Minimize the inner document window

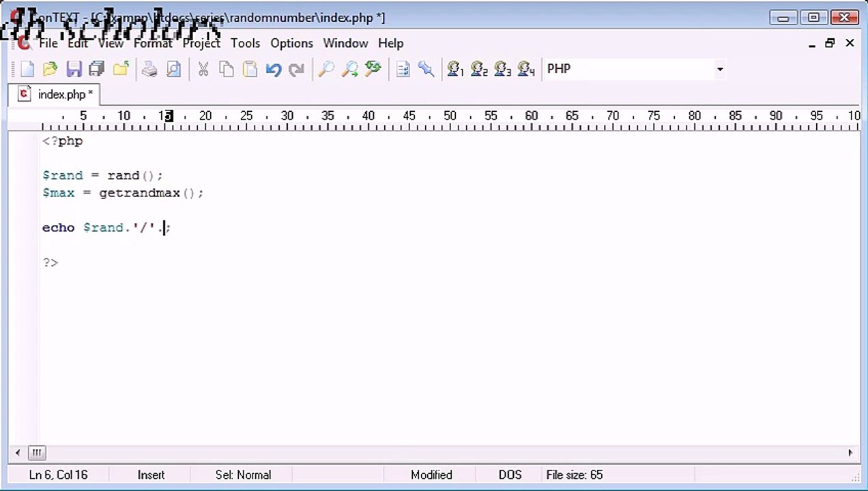click(x=812, y=43)
